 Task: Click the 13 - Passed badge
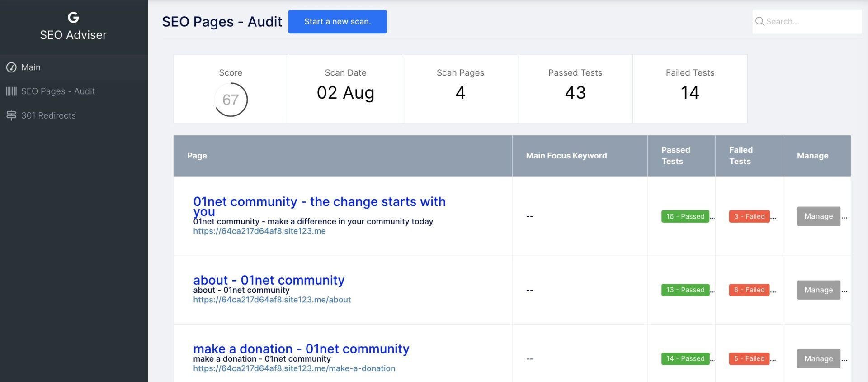coord(685,290)
